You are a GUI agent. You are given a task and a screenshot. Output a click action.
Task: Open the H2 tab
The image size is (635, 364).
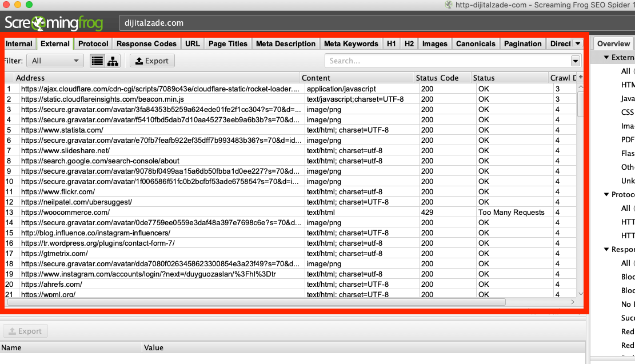click(x=409, y=44)
